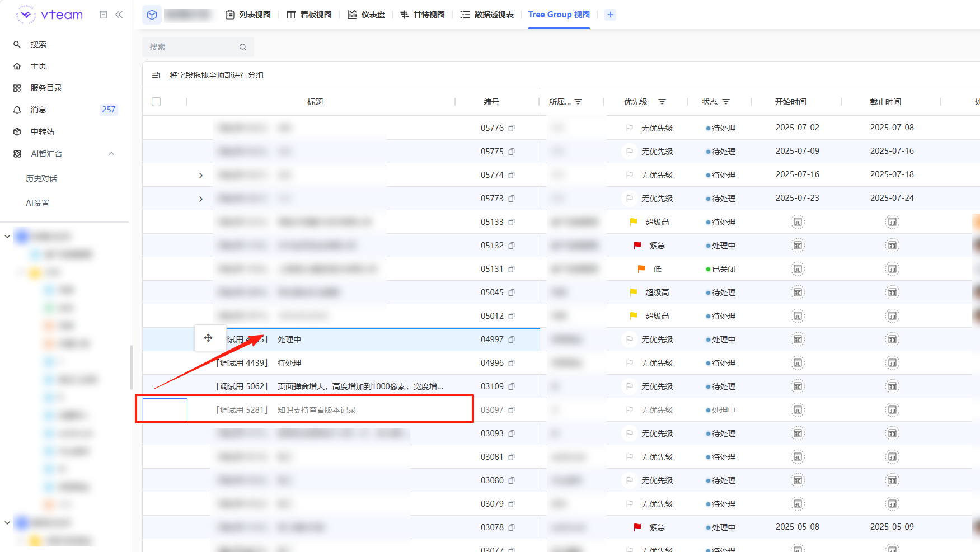This screenshot has height=552, width=980.
Task: Select the Tree Group 视图 tab
Action: [x=559, y=15]
